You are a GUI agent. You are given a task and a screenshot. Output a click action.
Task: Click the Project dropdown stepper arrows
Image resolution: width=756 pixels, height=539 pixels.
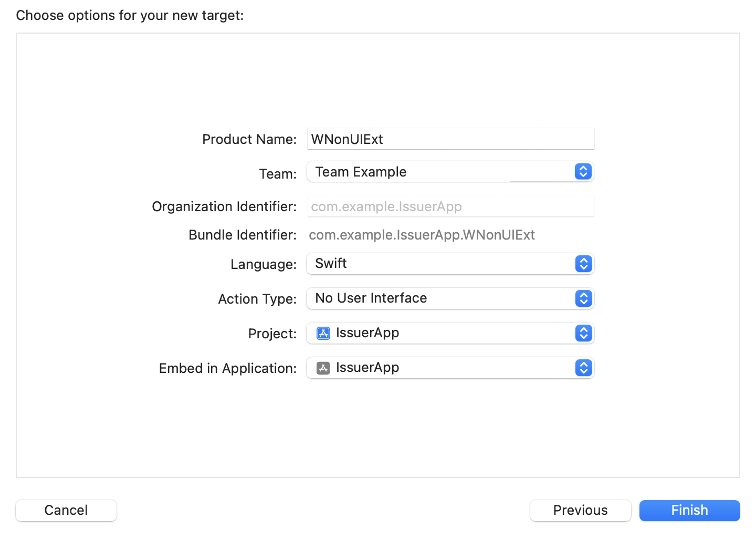pyautogui.click(x=583, y=333)
